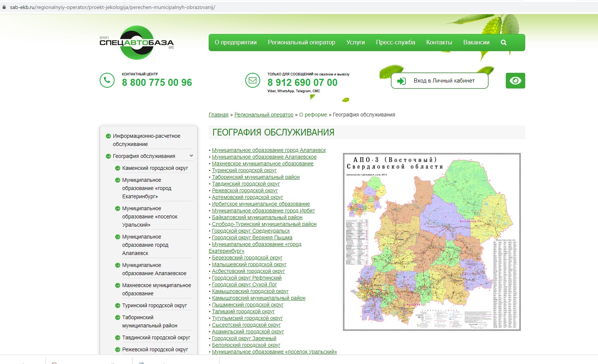
Task: Open Белоярский городской округ link
Action: 246,345
